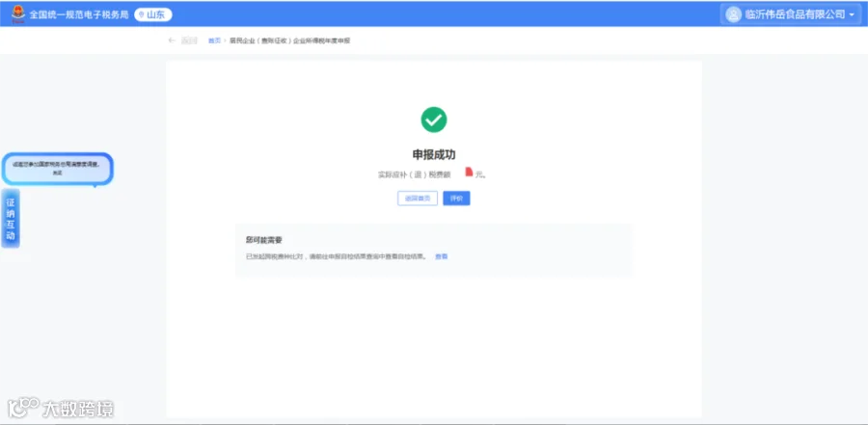Viewport: 868px width, 425px height.
Task: Click the user avatar icon
Action: pos(734,14)
